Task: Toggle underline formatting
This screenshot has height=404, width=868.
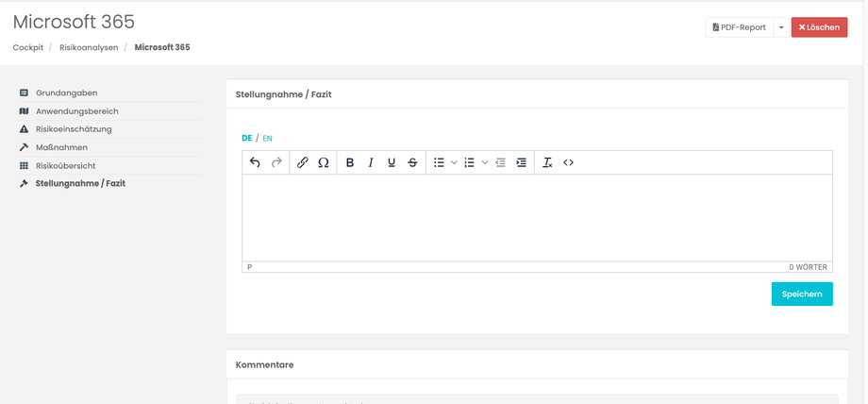Action: (x=392, y=162)
